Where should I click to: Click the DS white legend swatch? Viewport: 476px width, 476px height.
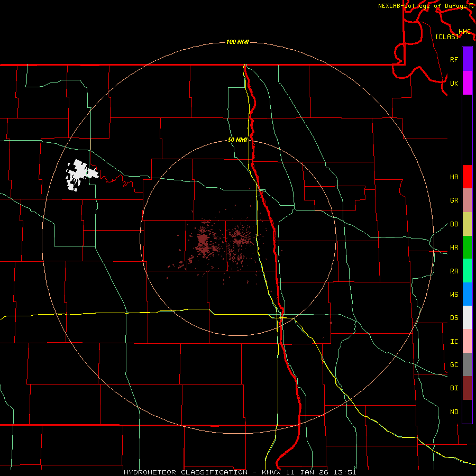click(467, 317)
